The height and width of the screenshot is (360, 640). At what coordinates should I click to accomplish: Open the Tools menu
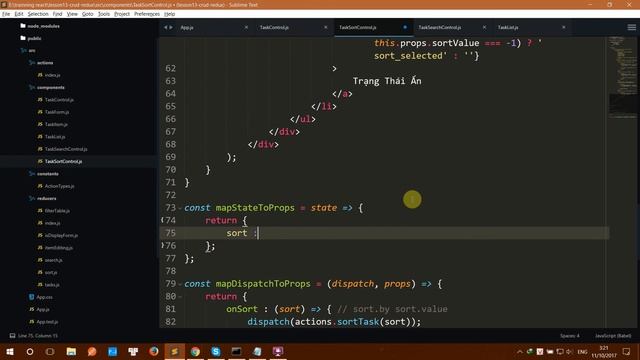104,14
